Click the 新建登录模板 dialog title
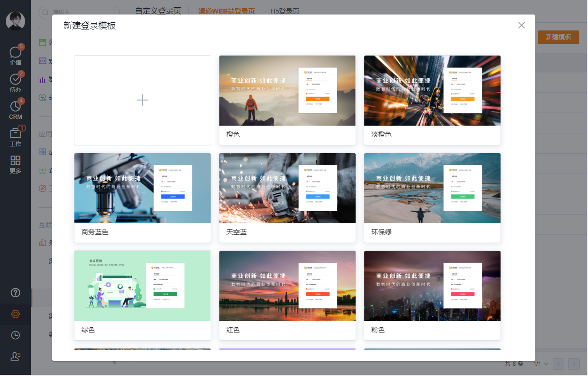Screen dimensions: 588x376 click(89, 26)
